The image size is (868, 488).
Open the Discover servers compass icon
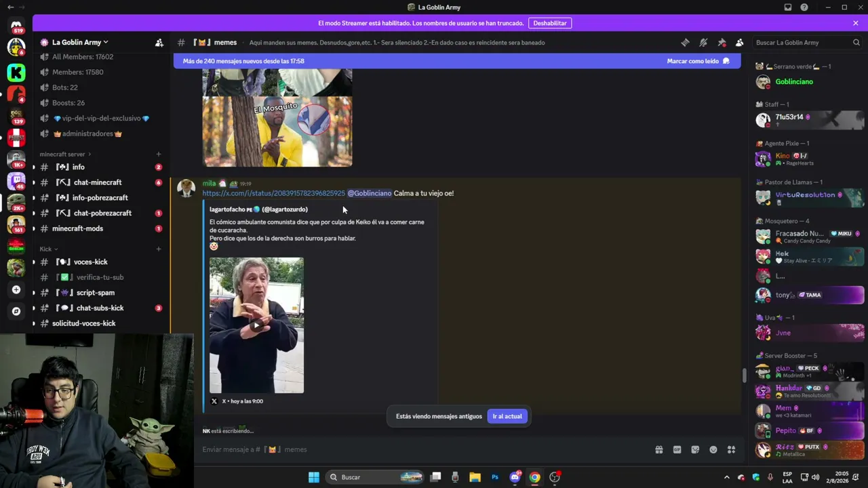click(16, 311)
